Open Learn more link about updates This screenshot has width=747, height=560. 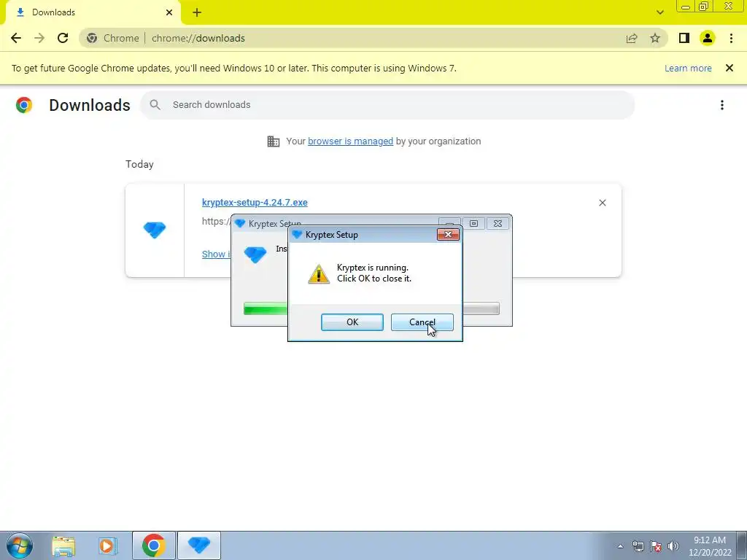coord(688,68)
